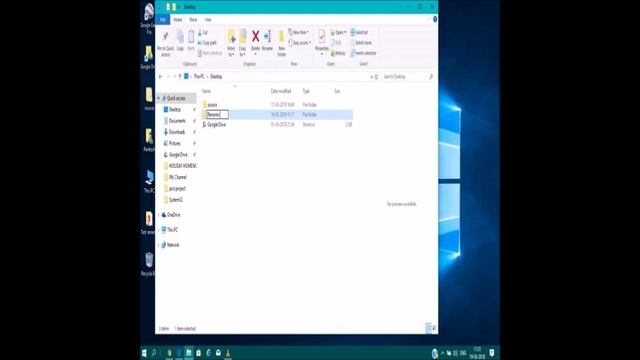This screenshot has height=360, width=640.
Task: Click Copy path in the ribbon
Action: (208, 42)
